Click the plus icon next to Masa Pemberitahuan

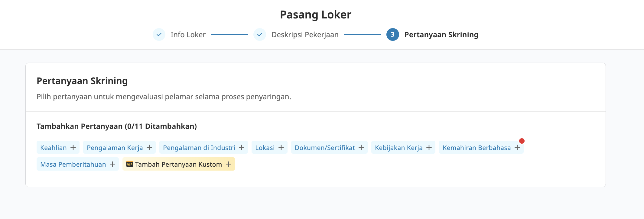(112, 164)
